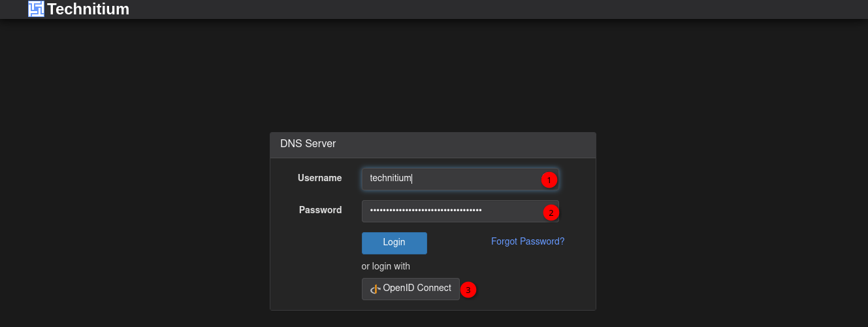Click the Password field label
Image resolution: width=868 pixels, height=327 pixels.
[x=321, y=210]
